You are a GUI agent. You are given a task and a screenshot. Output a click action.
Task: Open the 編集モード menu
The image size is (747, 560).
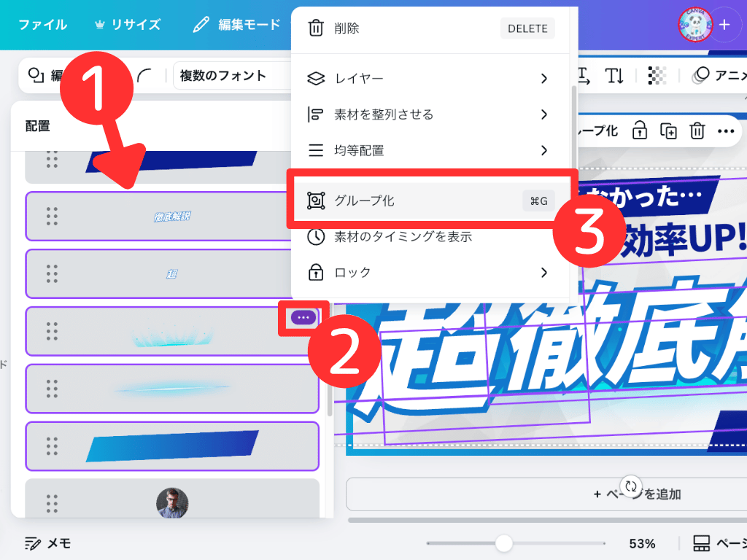(x=237, y=24)
